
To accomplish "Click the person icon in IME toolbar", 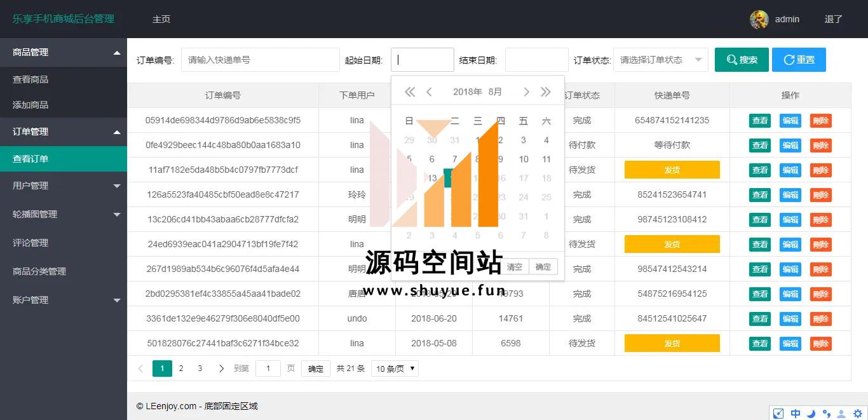I will [x=842, y=414].
